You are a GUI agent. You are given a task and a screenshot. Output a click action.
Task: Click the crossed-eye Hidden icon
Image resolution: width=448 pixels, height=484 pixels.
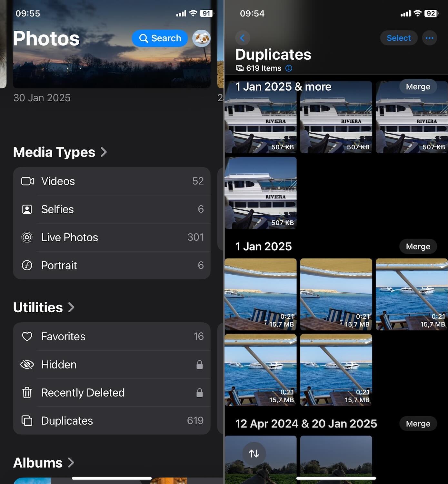[27, 365]
